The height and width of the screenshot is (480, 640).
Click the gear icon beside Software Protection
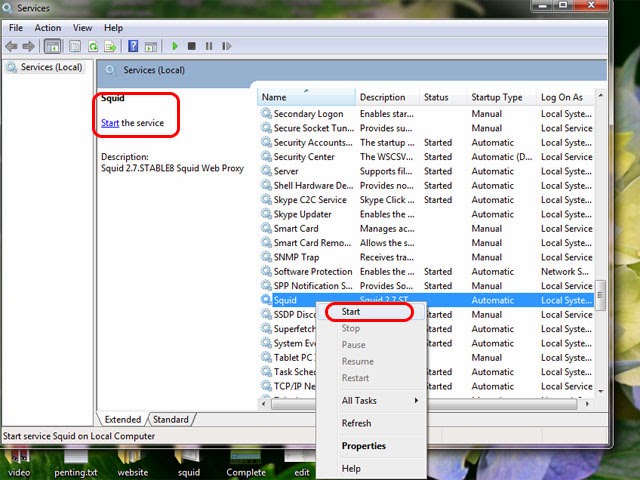coord(266,271)
